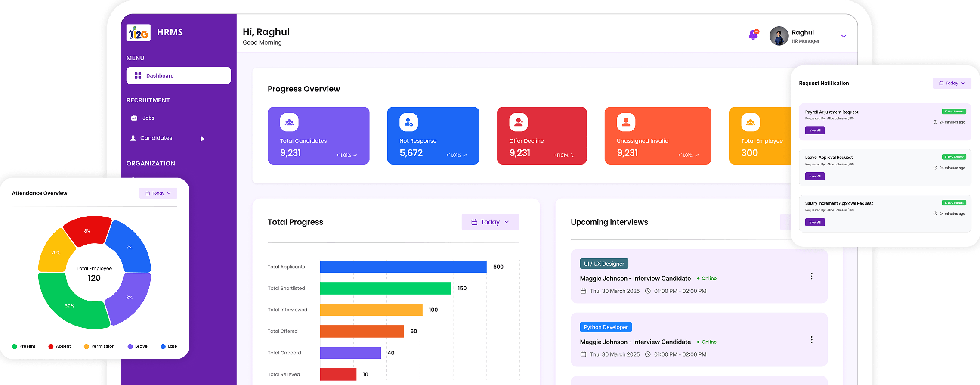The width and height of the screenshot is (980, 385).
Task: Click the notification bell icon
Action: pos(753,35)
